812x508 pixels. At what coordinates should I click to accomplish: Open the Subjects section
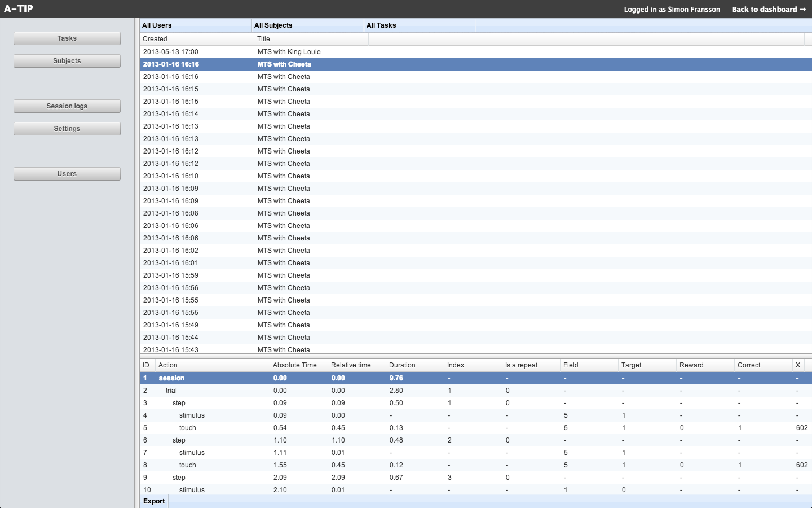67,61
